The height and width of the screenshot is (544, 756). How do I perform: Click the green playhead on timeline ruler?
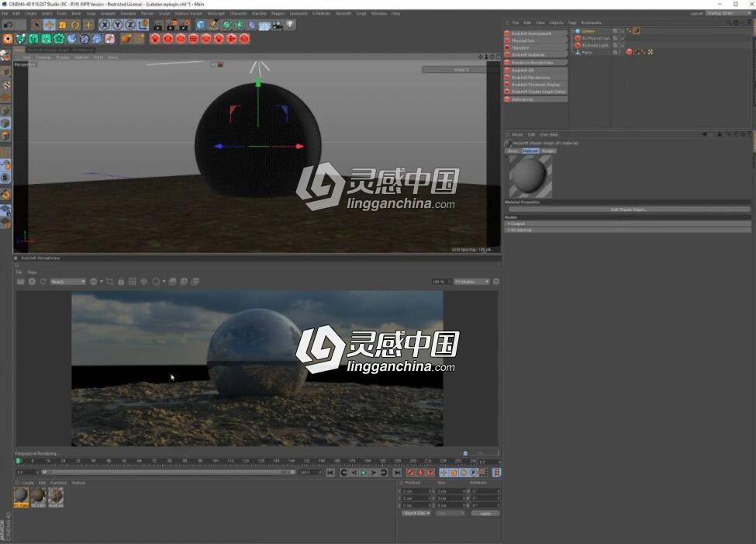[19, 462]
